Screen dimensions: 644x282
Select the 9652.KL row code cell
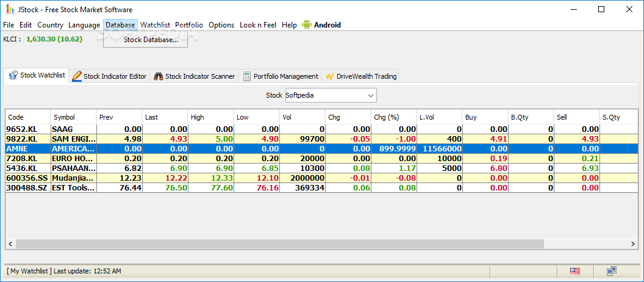pos(28,129)
